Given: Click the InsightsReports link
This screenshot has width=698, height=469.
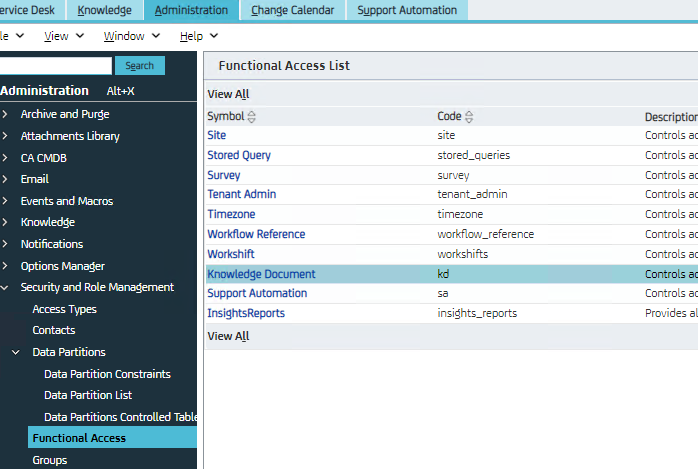Looking at the screenshot, I should click(x=245, y=313).
